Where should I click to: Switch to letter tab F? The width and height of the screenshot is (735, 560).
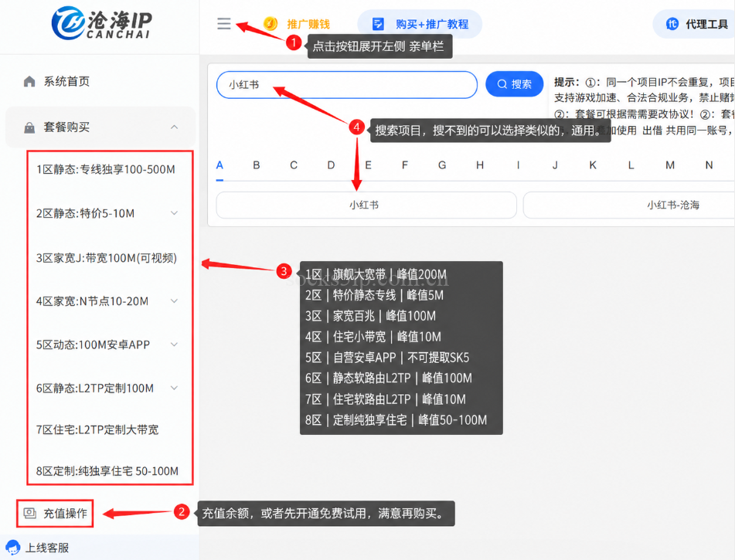[x=405, y=165]
